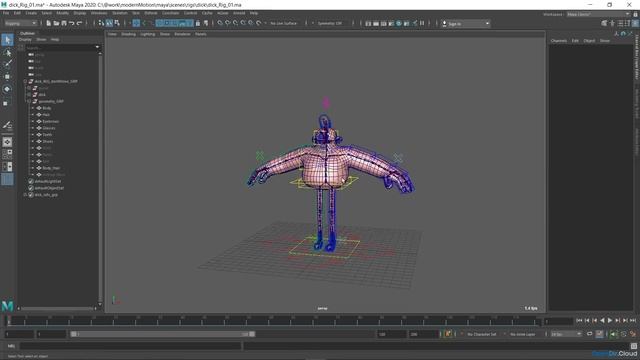The width and height of the screenshot is (640, 360).
Task: Open the viewport Shading menu
Action: 128,34
